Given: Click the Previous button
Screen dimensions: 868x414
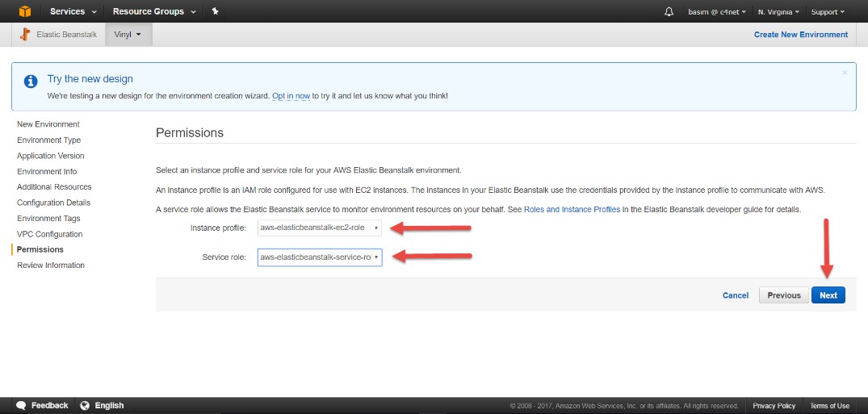Looking at the screenshot, I should tap(783, 295).
